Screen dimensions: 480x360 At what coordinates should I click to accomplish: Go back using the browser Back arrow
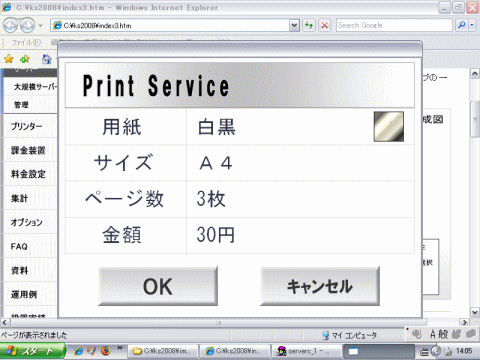[x=10, y=25]
